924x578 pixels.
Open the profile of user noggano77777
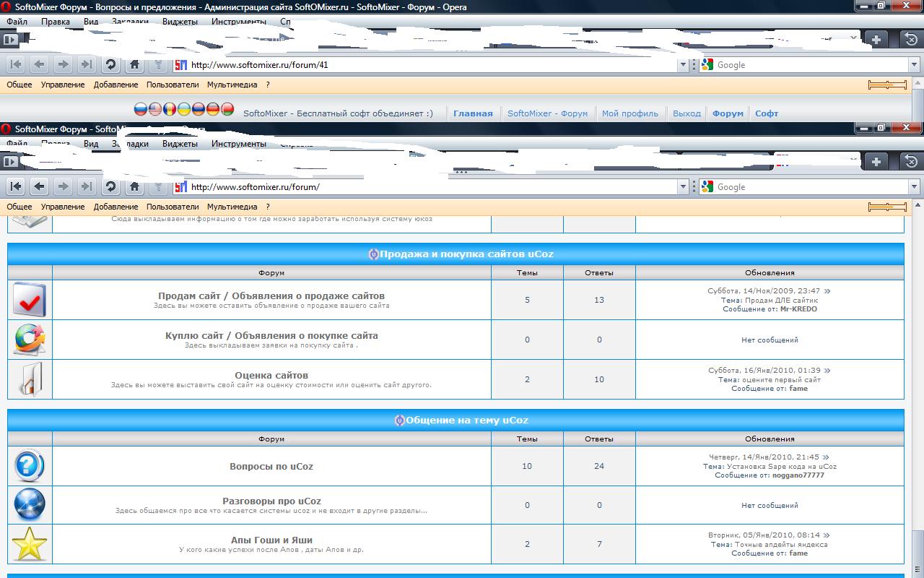point(798,475)
